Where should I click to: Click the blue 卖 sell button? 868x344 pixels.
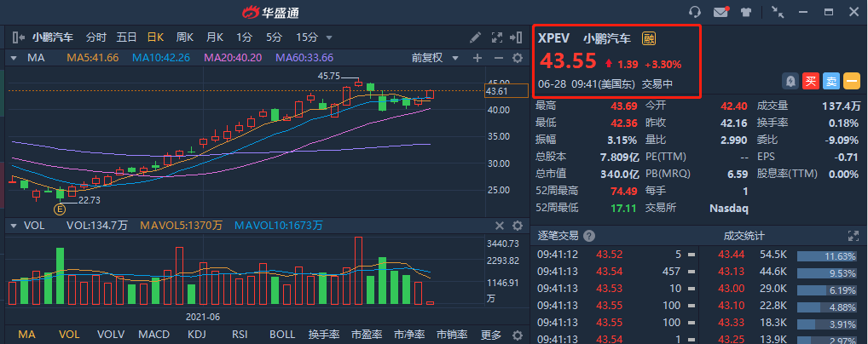(831, 81)
